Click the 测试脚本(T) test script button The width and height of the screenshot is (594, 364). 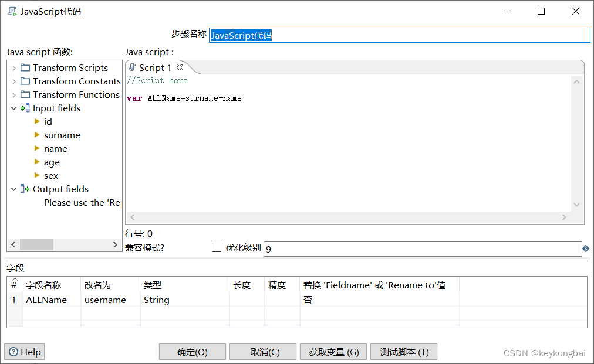(403, 352)
